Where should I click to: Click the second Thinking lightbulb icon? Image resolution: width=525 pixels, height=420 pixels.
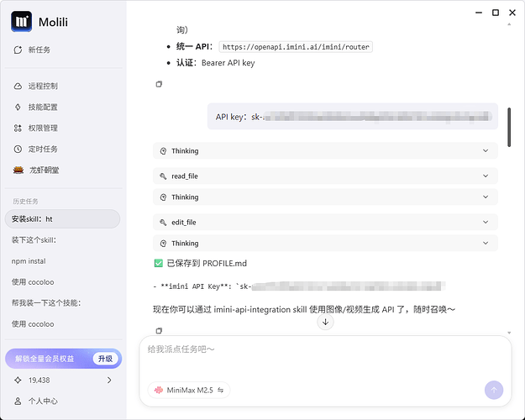coord(163,197)
